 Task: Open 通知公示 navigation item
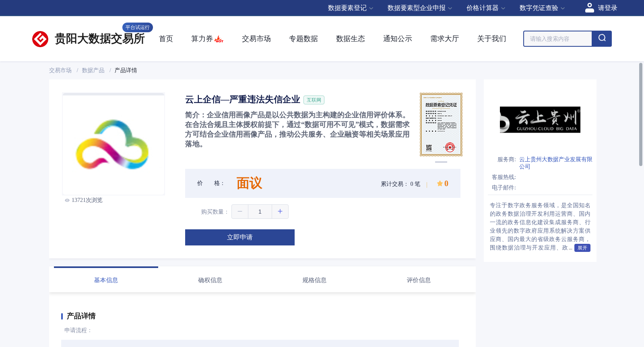pos(398,39)
